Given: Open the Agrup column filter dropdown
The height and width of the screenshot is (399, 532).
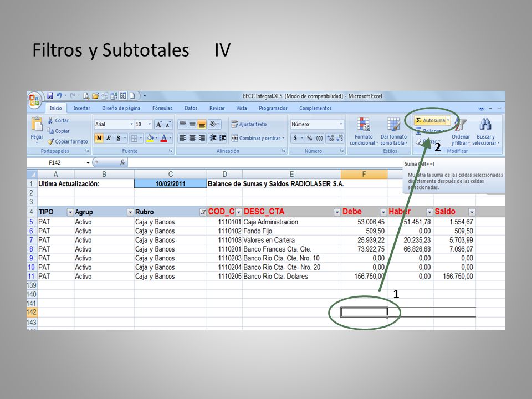Looking at the screenshot, I should click(130, 212).
